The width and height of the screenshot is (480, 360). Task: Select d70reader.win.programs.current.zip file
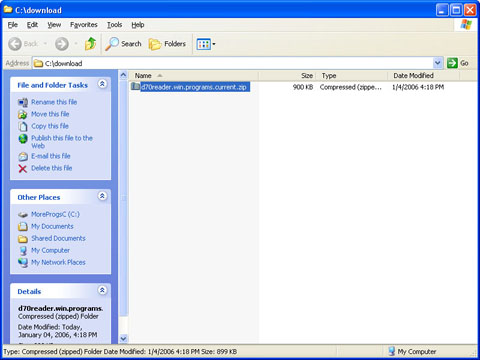pos(195,87)
